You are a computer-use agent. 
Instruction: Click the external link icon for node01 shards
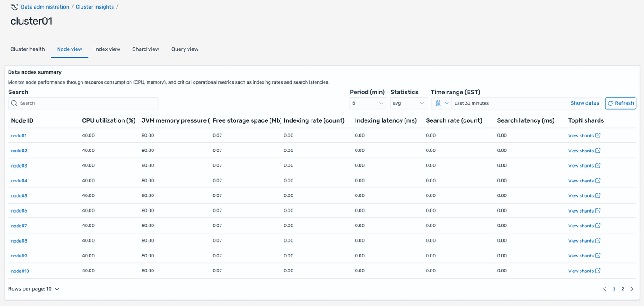pyautogui.click(x=598, y=135)
